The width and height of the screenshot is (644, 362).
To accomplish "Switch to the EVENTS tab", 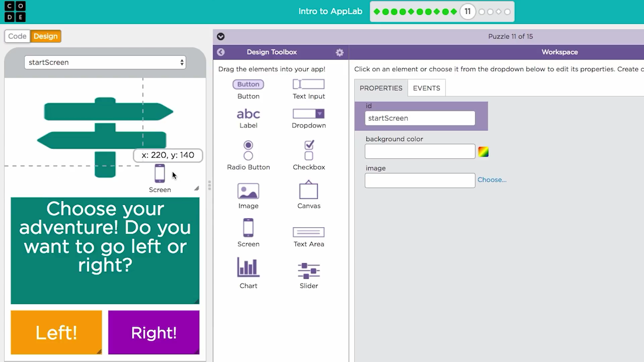I will click(x=426, y=88).
